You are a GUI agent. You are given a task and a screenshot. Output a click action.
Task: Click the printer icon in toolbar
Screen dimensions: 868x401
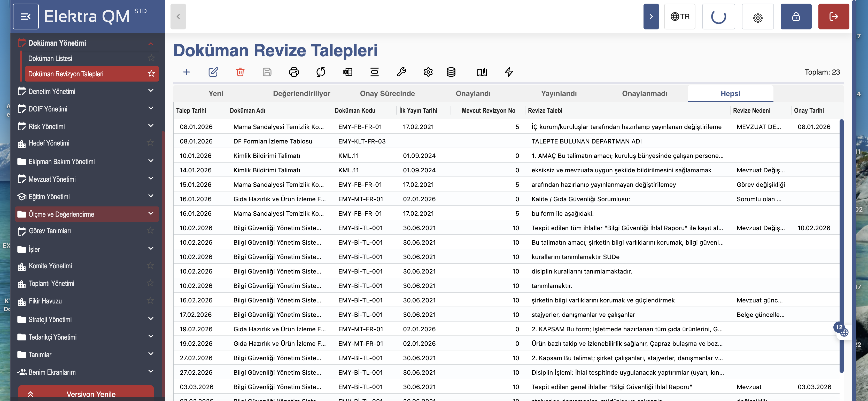[294, 72]
